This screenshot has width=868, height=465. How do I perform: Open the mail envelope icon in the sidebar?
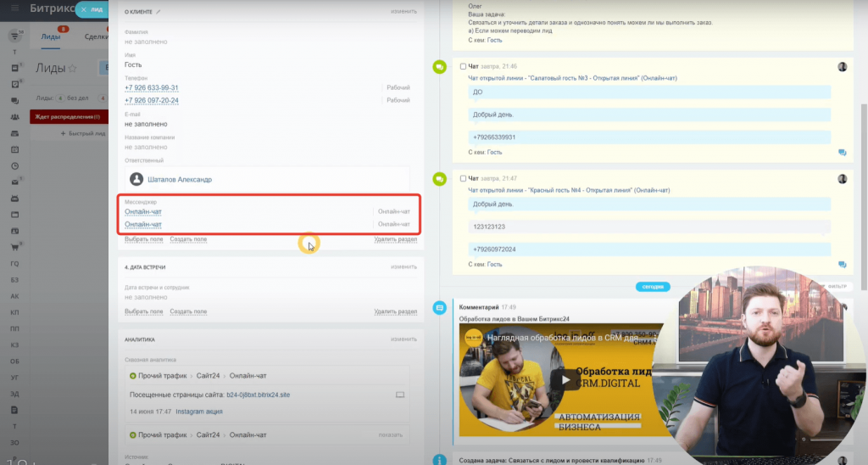coord(15,182)
